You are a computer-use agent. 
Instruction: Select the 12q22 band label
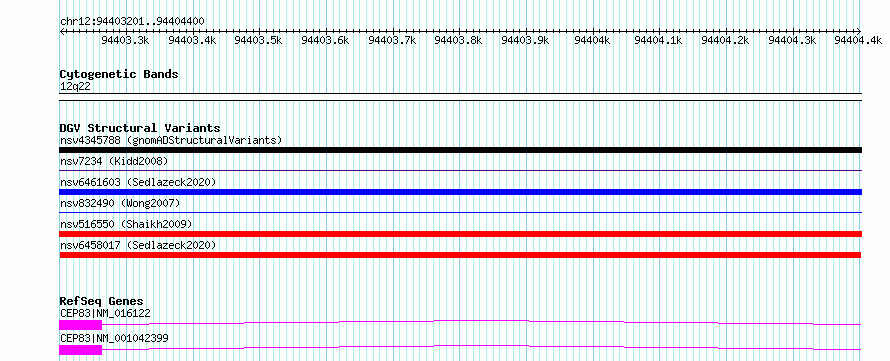(x=75, y=87)
